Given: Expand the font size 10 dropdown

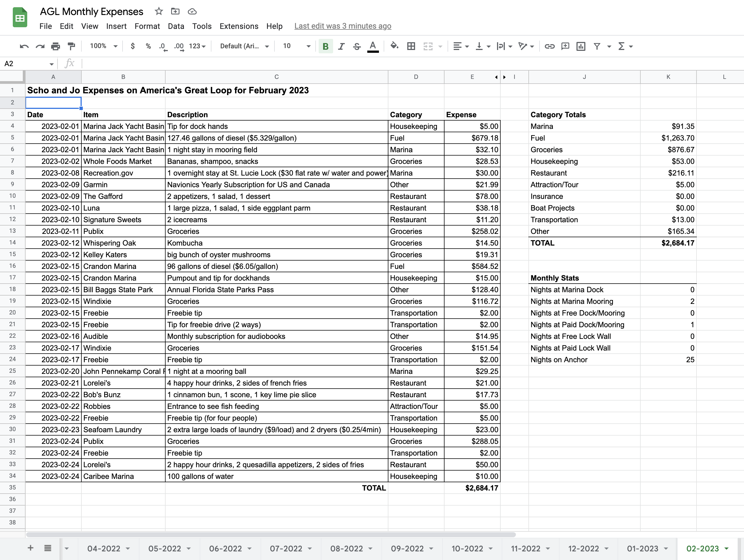Looking at the screenshot, I should point(296,46).
